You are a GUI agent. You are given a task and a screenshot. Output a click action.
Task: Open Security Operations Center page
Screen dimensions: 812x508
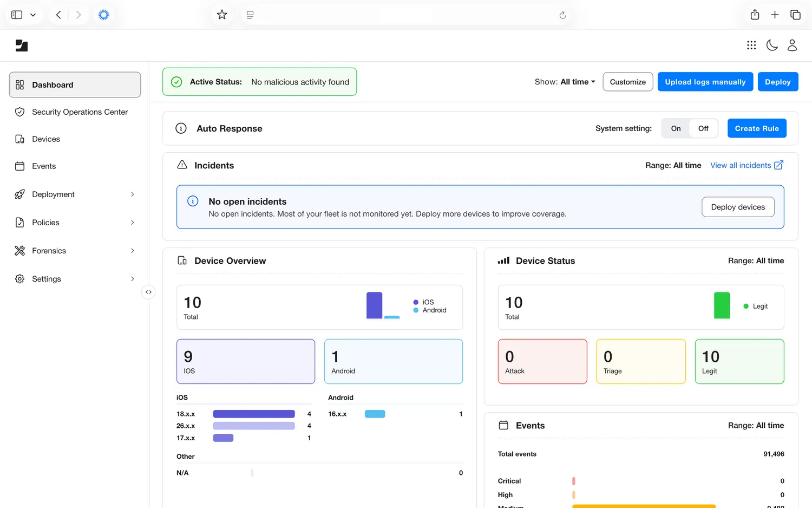[80, 112]
